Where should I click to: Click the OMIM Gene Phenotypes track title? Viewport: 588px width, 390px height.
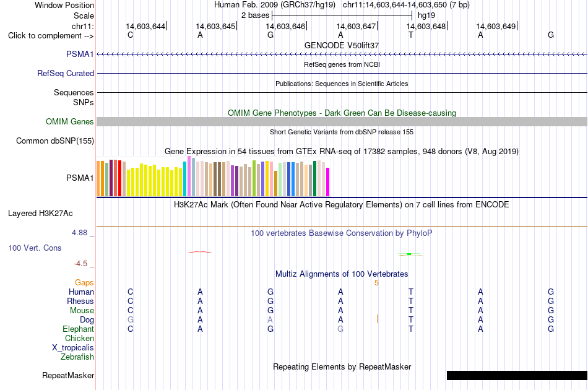342,113
